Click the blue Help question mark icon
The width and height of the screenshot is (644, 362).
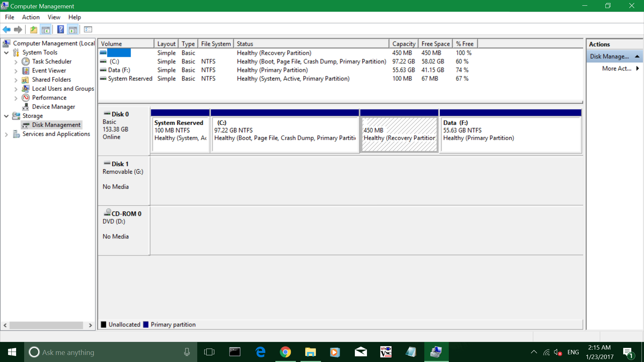point(60,29)
